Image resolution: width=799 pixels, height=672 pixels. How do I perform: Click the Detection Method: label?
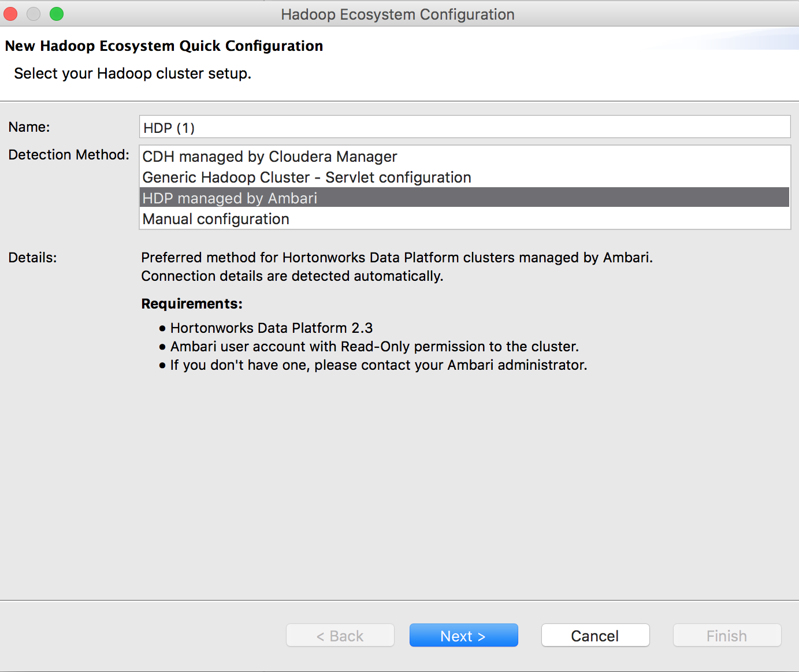pyautogui.click(x=69, y=155)
